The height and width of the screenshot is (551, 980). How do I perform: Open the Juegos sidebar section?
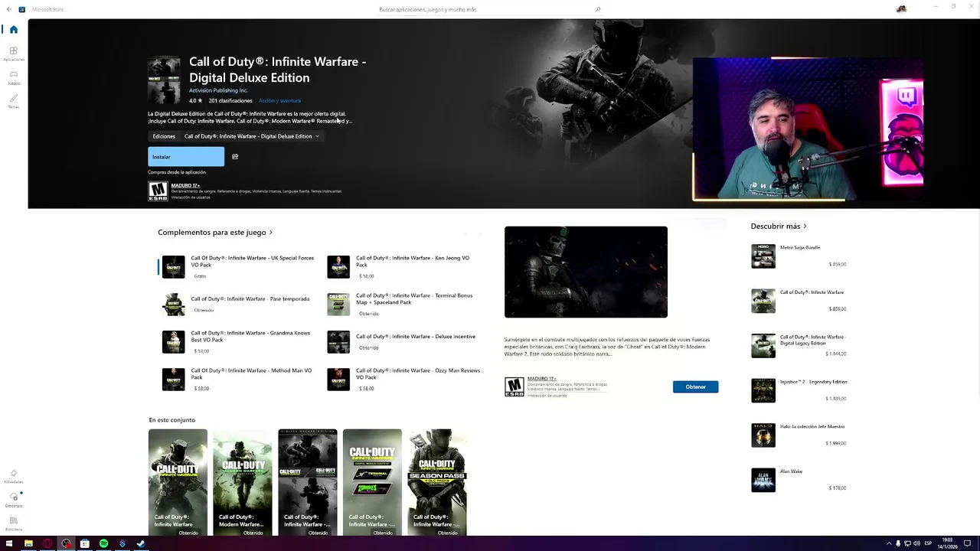[x=13, y=77]
